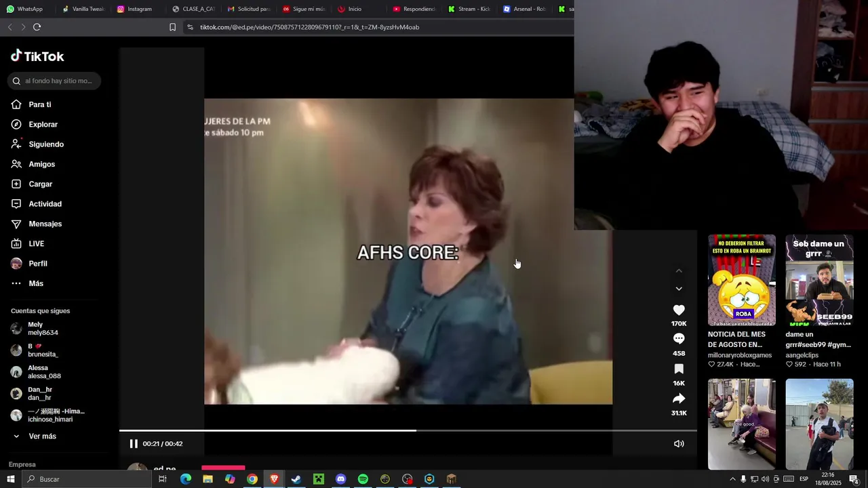The image size is (868, 488).
Task: Open the clock showing 22:16
Action: point(828,479)
